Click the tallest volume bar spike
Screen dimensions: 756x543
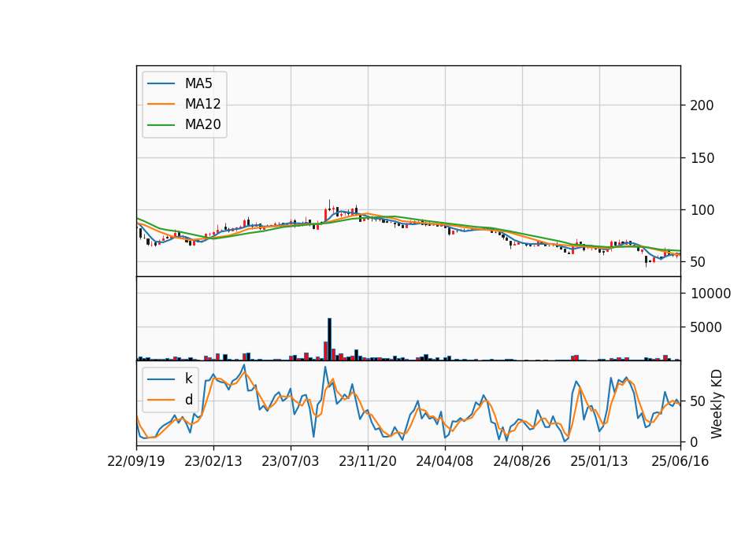click(330, 339)
